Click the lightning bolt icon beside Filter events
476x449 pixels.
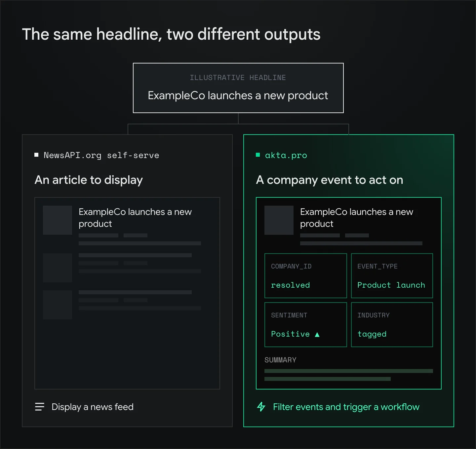click(x=261, y=407)
